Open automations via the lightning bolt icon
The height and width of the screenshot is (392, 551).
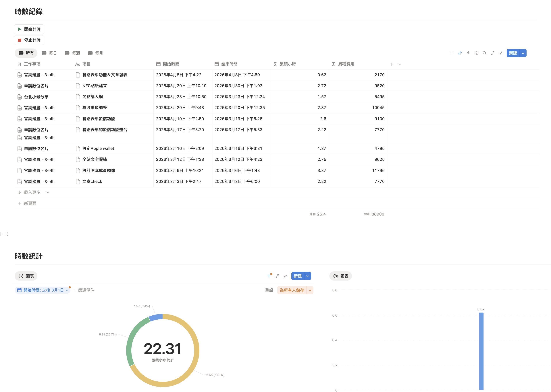pyautogui.click(x=468, y=53)
